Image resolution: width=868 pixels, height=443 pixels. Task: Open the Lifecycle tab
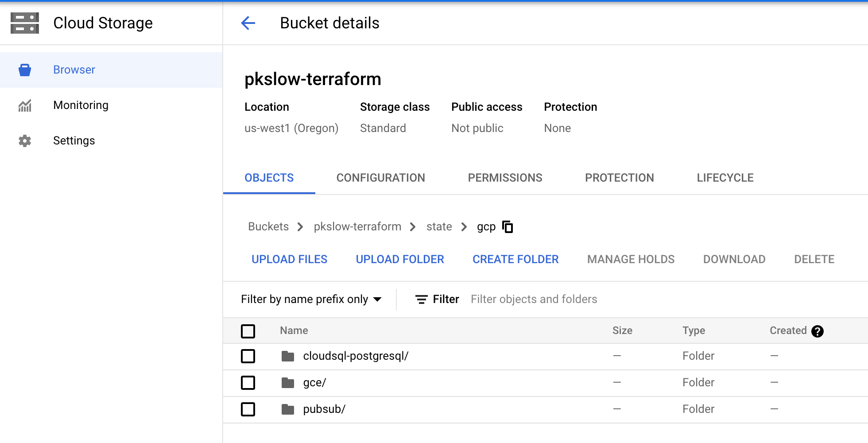[x=725, y=178]
